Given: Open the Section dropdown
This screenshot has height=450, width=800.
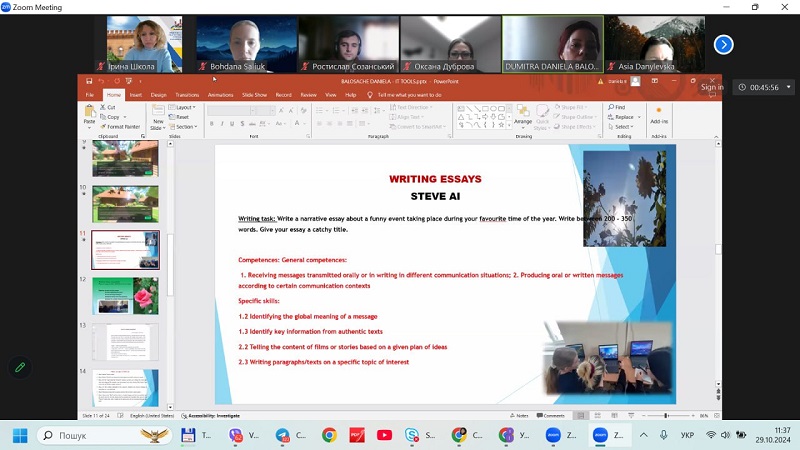Looking at the screenshot, I should tap(183, 127).
